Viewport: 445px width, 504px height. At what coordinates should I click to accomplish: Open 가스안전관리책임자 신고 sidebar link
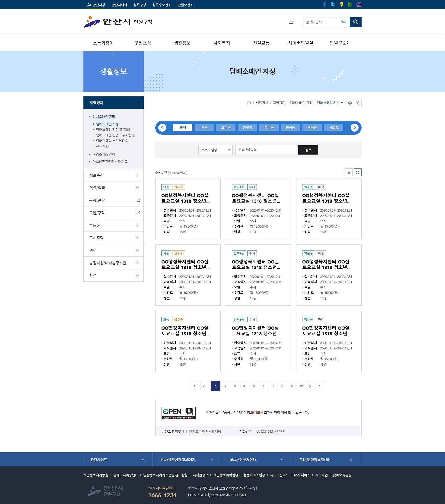coord(110,162)
